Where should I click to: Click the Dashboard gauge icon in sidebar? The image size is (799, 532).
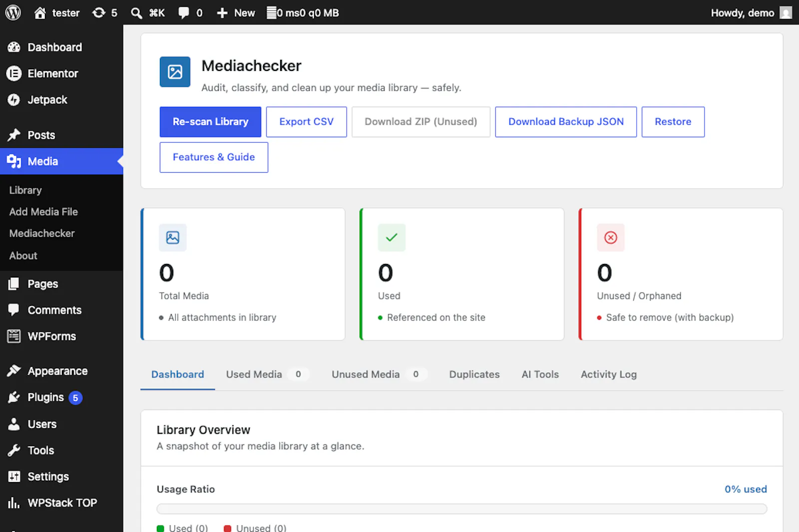[x=14, y=47]
